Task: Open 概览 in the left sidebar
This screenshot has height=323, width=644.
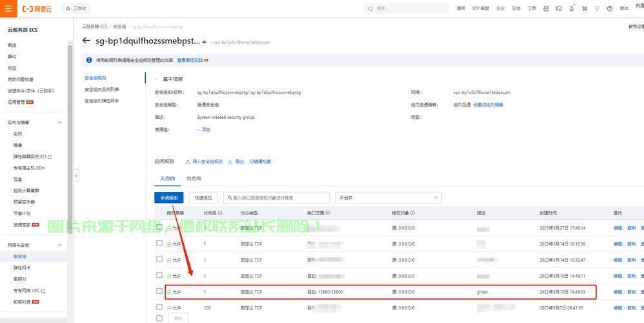Action: 12,45
